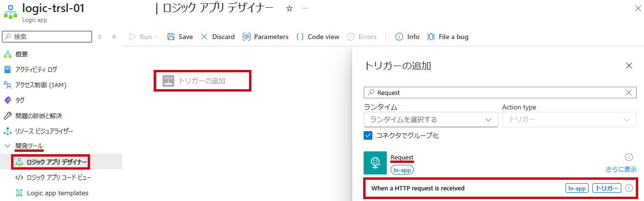The image size is (644, 201).
Task: Click the In-app badge on the HTTP request row
Action: click(x=577, y=188)
